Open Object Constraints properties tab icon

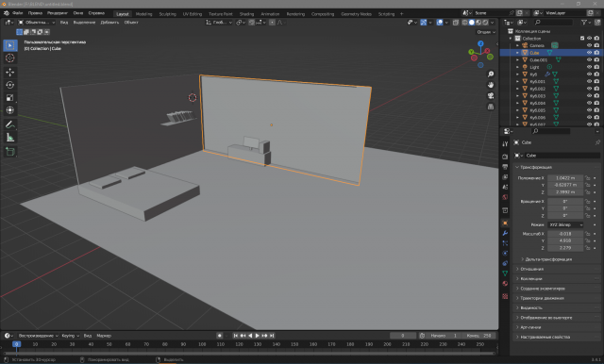coord(505,263)
